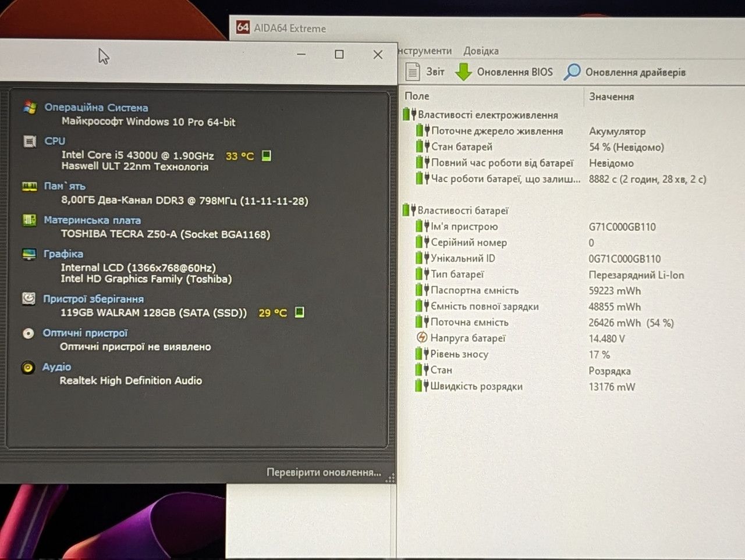Click the voltage icon beside Напруга батареї
The height and width of the screenshot is (560, 745).
pyautogui.click(x=423, y=337)
